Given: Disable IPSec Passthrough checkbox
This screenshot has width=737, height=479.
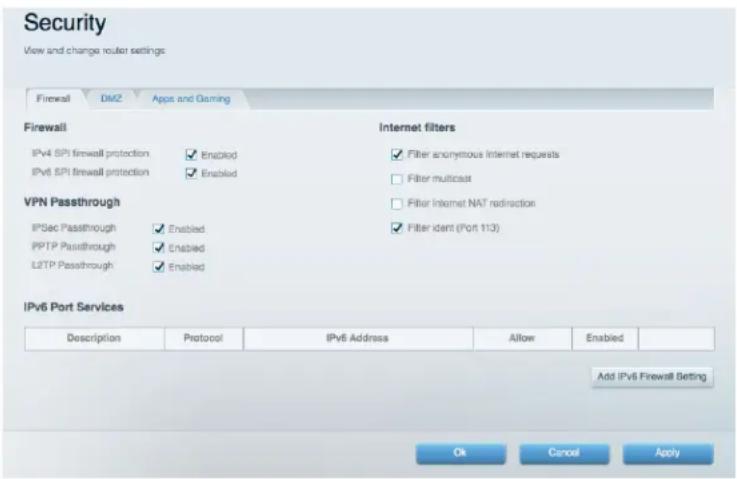Looking at the screenshot, I should 158,228.
